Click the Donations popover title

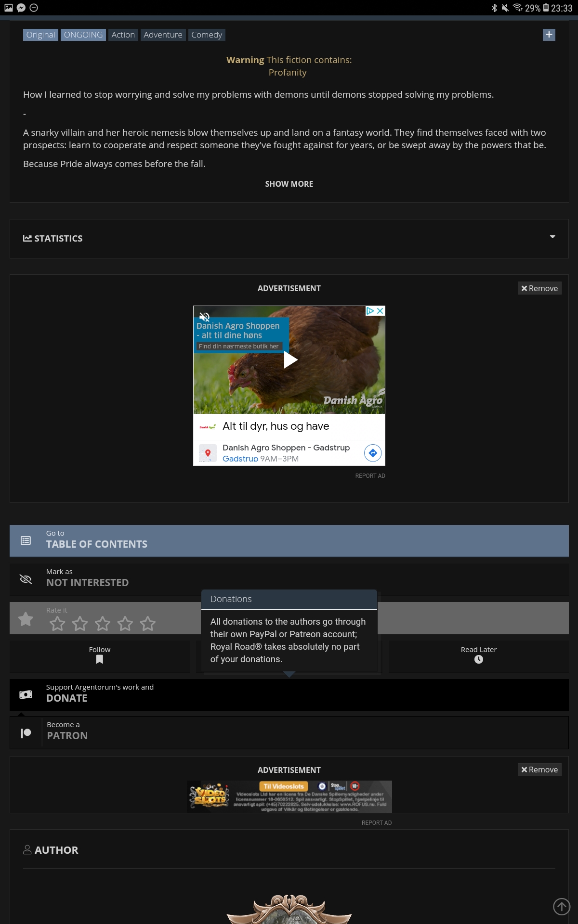[x=231, y=599]
